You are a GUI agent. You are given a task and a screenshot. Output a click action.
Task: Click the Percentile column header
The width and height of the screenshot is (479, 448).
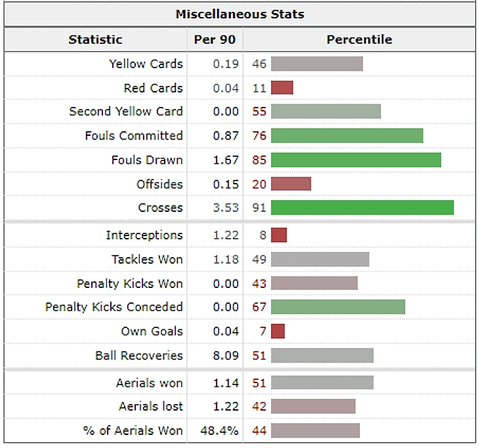click(x=359, y=39)
